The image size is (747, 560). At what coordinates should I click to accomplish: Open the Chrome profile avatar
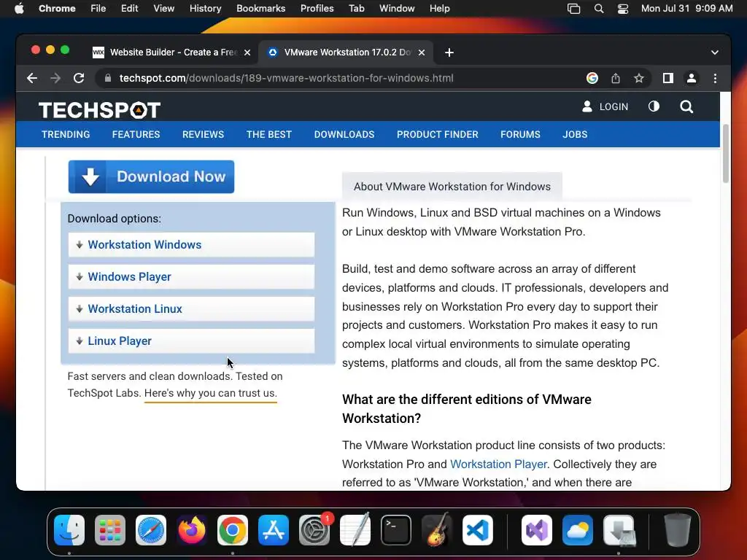[x=692, y=78]
